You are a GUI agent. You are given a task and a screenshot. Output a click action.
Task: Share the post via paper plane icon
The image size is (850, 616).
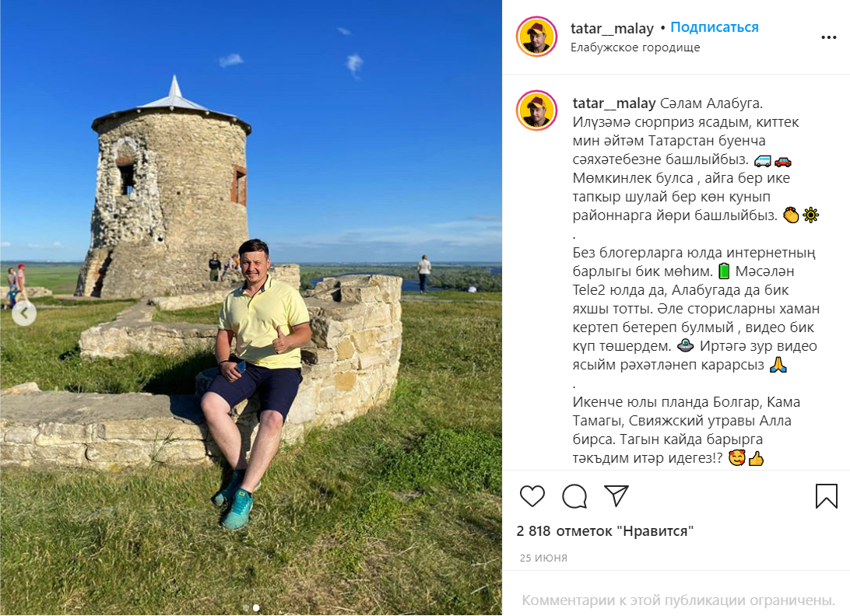click(616, 495)
